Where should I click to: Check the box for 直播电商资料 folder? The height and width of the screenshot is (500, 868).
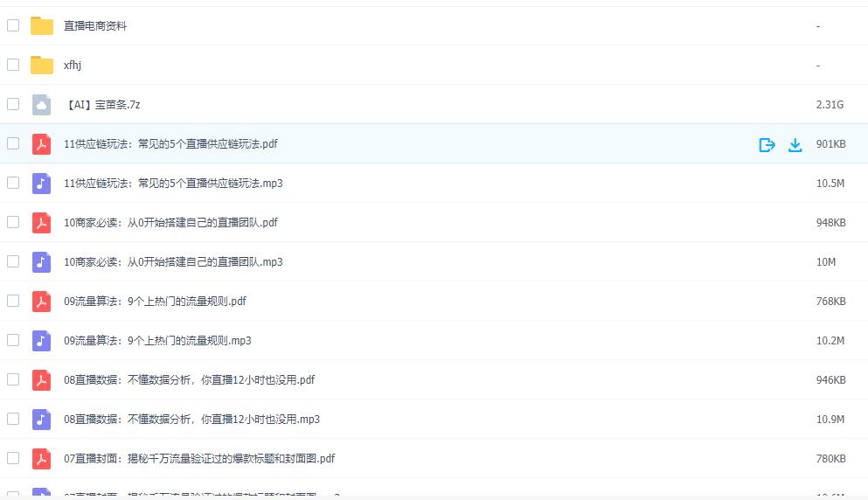(x=13, y=25)
